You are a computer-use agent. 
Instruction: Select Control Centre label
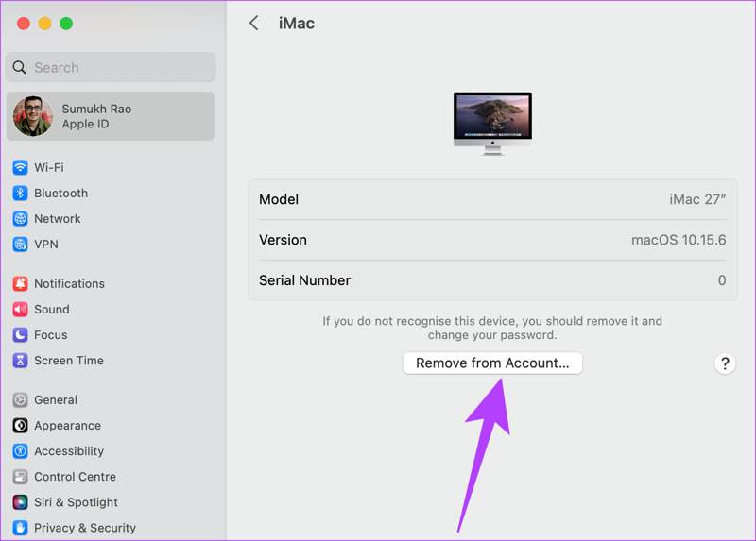75,476
